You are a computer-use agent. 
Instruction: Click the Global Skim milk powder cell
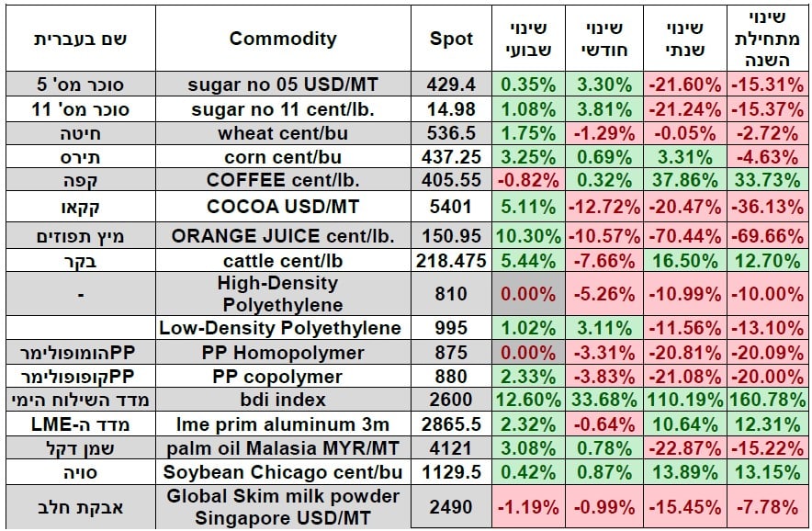282,506
